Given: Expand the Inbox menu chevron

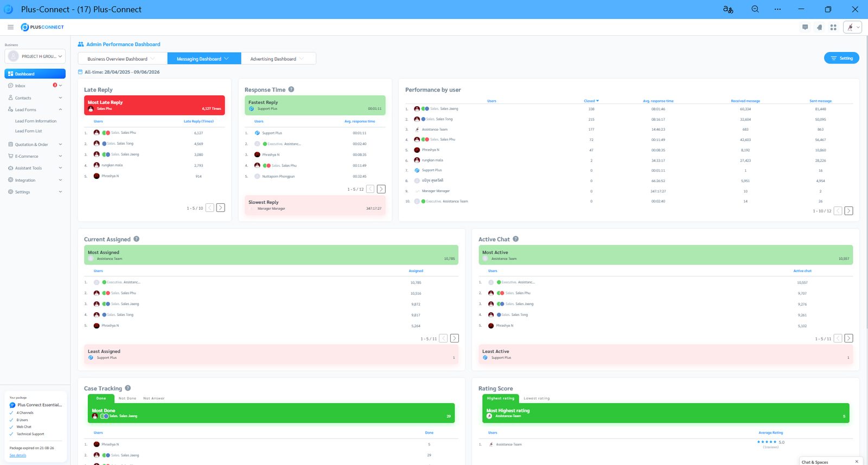Looking at the screenshot, I should point(60,86).
